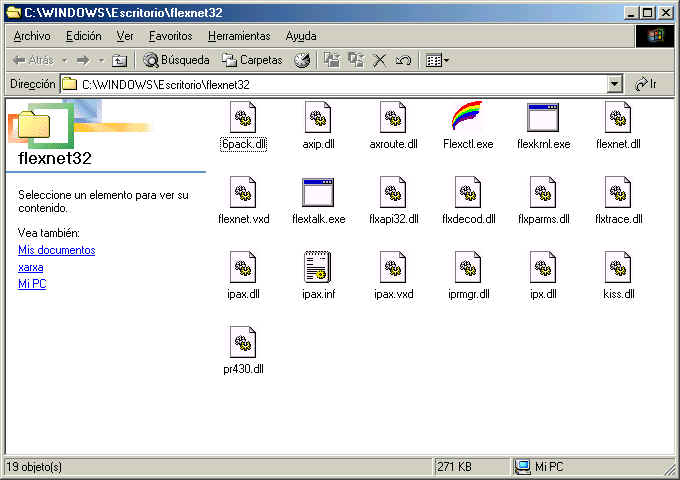The width and height of the screenshot is (680, 480).
Task: Select the axip.dll file icon
Action: click(x=318, y=117)
